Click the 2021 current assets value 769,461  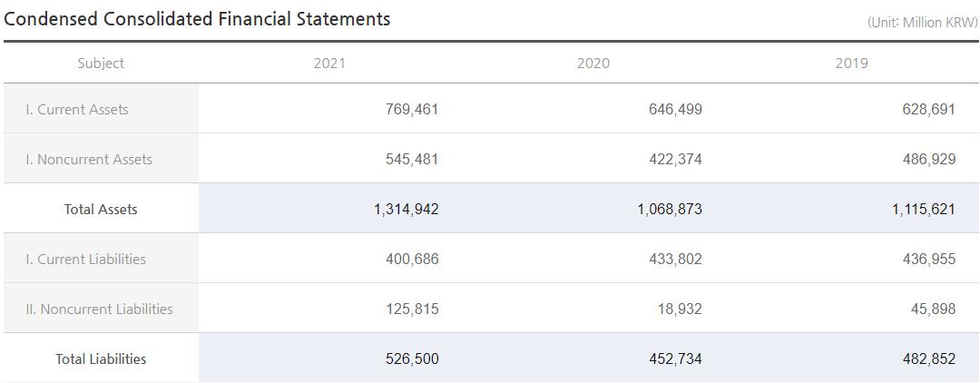412,109
